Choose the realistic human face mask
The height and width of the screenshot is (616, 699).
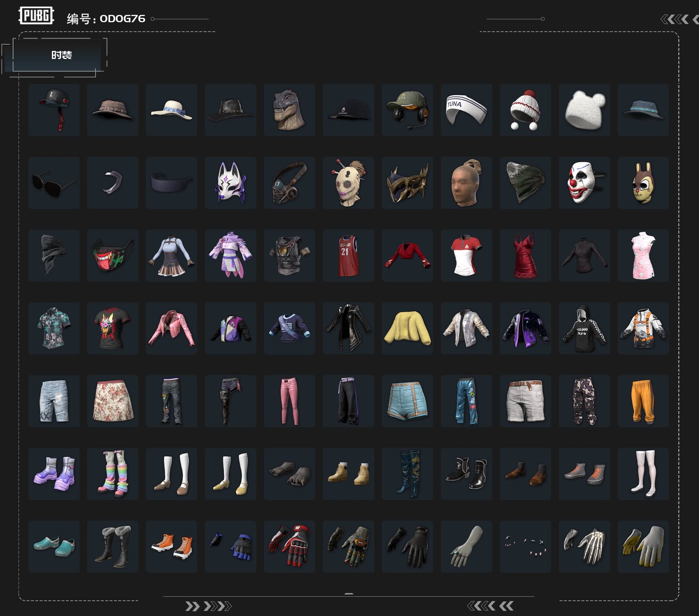click(466, 183)
